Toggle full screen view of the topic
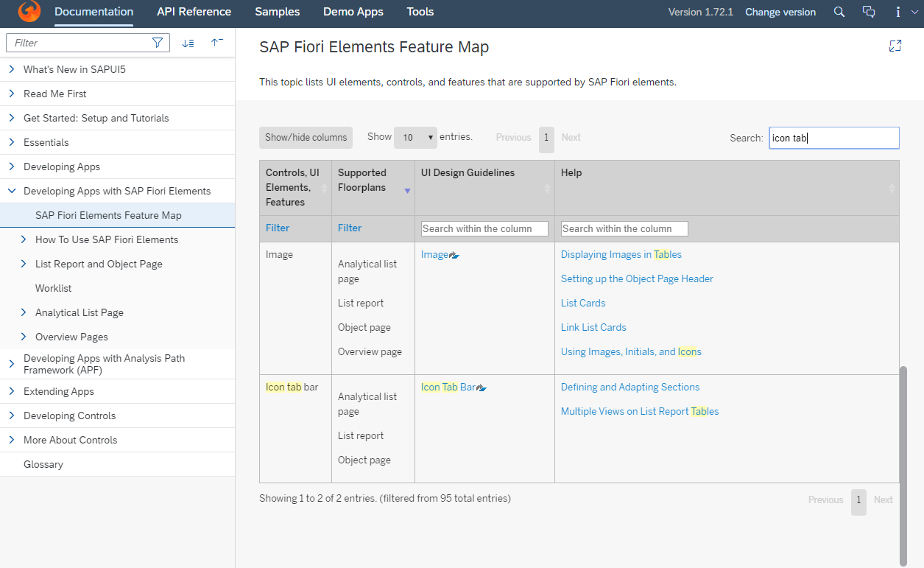This screenshot has height=568, width=924. (895, 46)
